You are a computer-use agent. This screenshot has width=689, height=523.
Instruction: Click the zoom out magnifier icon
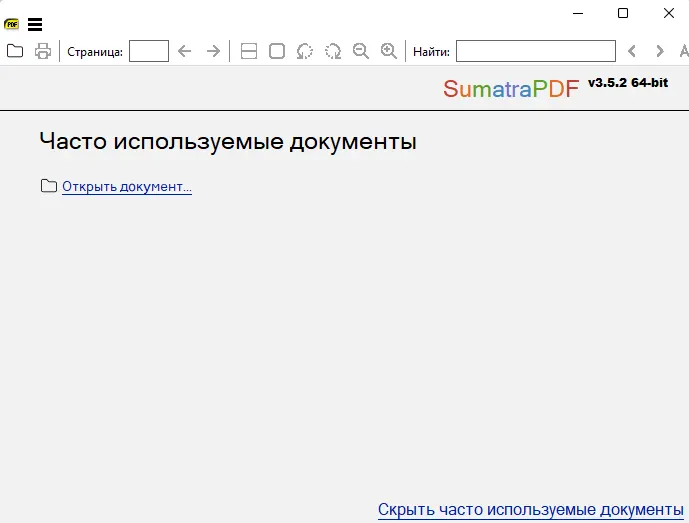point(361,51)
